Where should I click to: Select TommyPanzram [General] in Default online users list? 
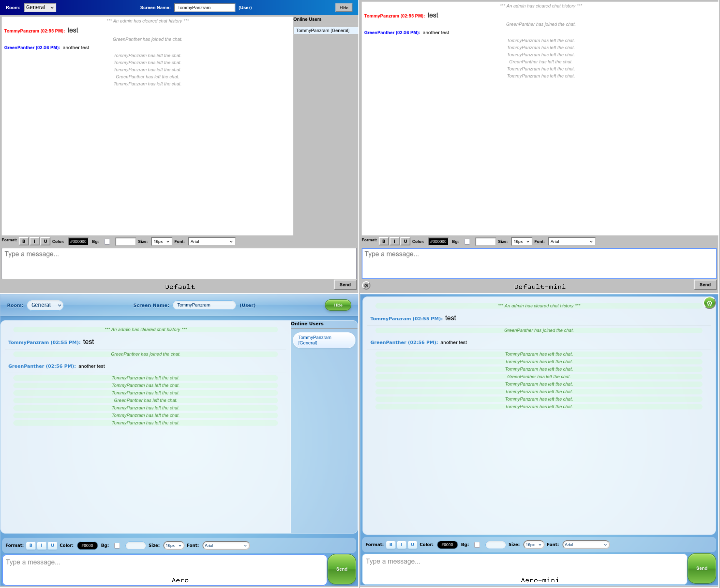[322, 31]
